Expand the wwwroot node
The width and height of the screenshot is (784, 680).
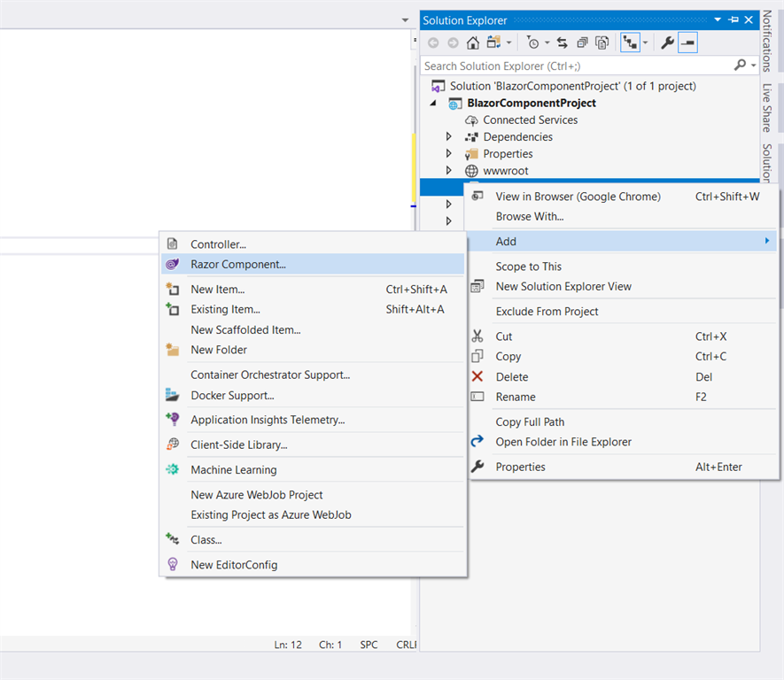448,170
